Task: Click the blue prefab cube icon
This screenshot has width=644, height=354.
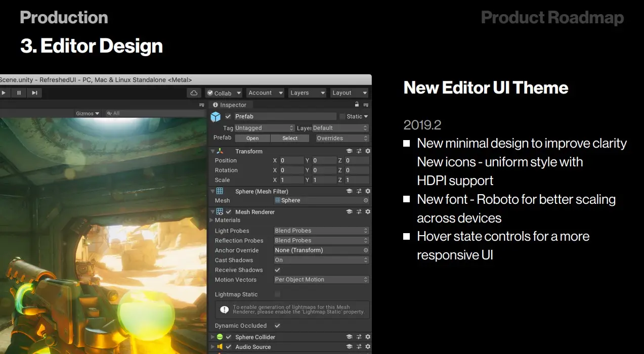Action: (x=216, y=117)
